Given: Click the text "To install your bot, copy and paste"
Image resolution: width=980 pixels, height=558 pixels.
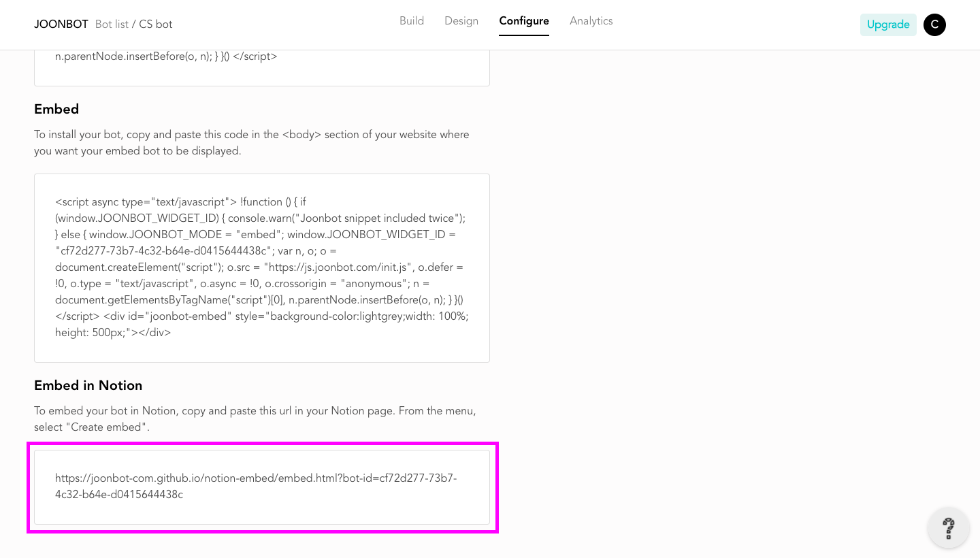Looking at the screenshot, I should (x=121, y=135).
